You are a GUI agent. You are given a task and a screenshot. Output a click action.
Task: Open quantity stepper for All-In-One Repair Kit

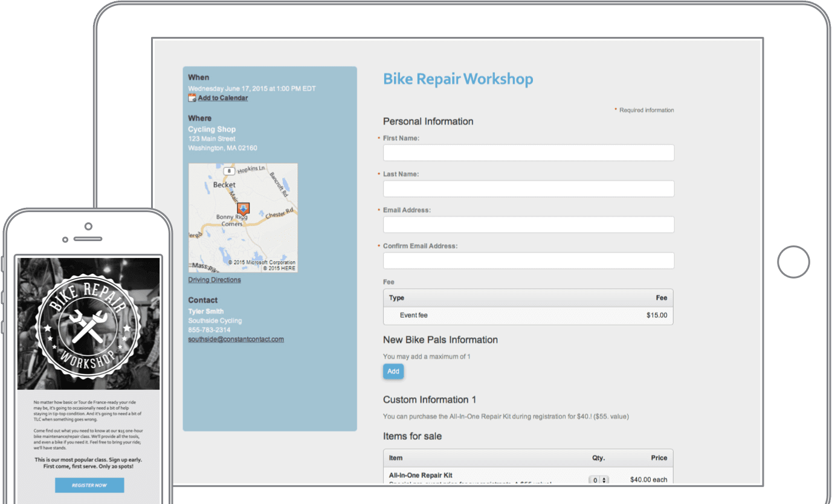click(599, 480)
